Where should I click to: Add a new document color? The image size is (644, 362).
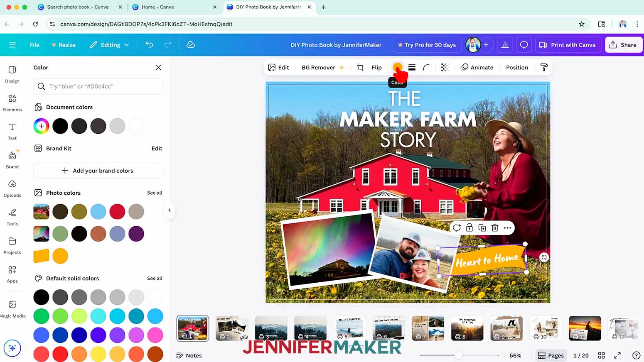pyautogui.click(x=41, y=126)
